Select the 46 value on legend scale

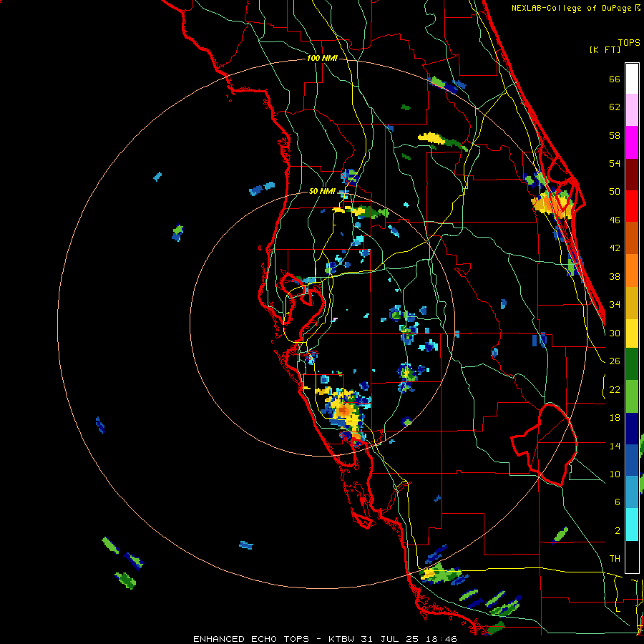tap(615, 220)
